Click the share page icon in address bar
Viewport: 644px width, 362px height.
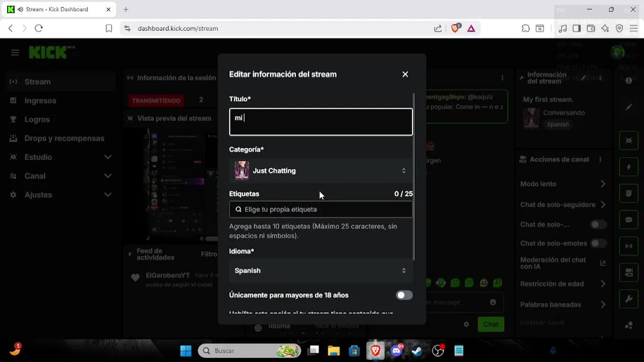438,29
